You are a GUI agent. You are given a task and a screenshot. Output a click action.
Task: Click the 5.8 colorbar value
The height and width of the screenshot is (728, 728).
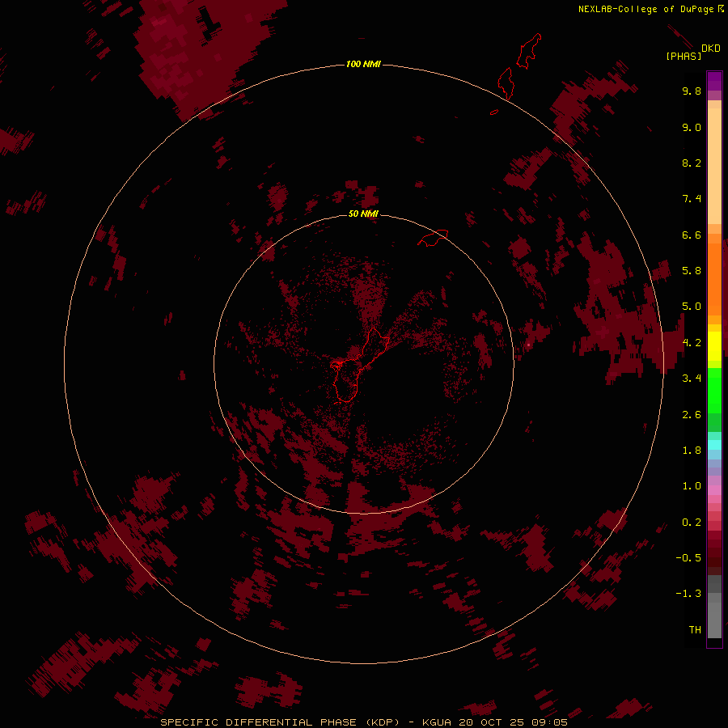[x=692, y=271]
